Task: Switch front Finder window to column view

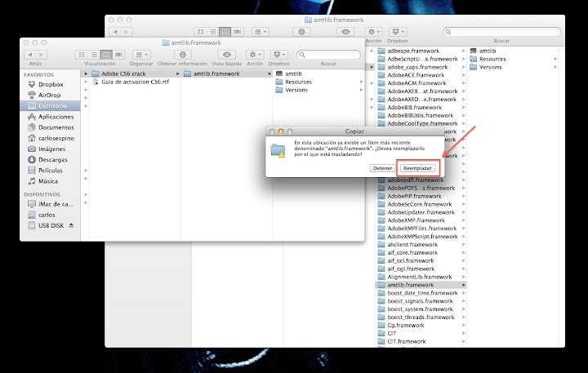Action: click(106, 55)
